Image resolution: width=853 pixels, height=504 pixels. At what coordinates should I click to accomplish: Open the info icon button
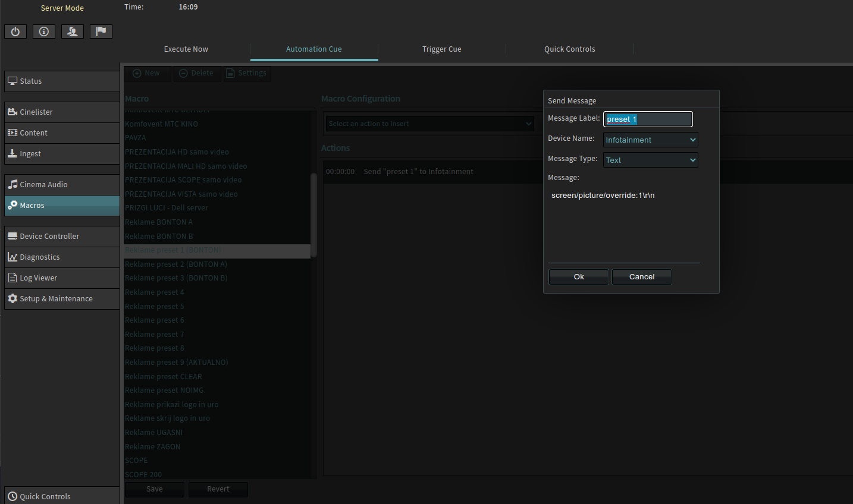tap(44, 31)
